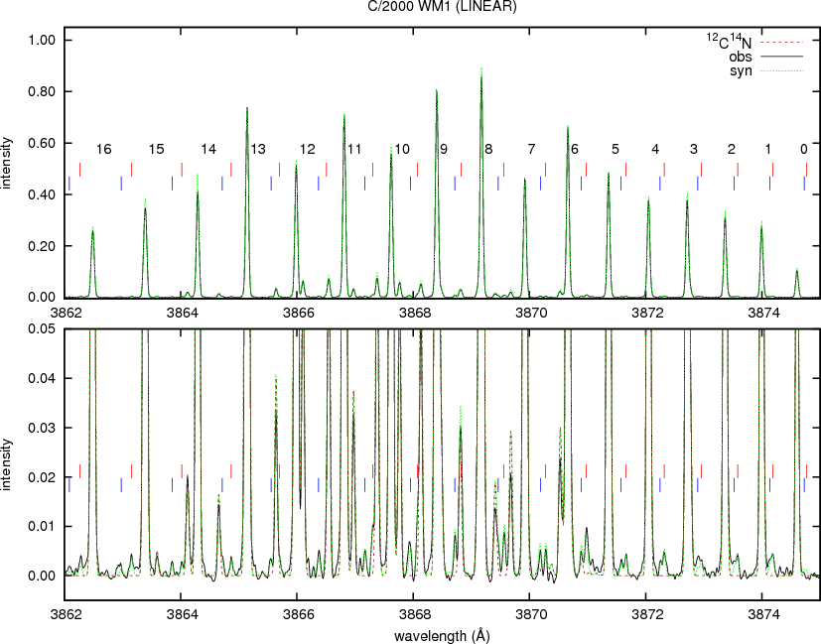Click peak label 5 in the upper panel
Viewport: 821px width, 644px height.
coord(616,149)
